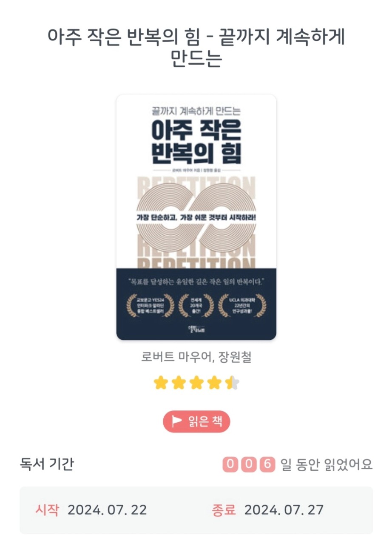Open author names 로버트 마우어, 장원철

coord(196,357)
